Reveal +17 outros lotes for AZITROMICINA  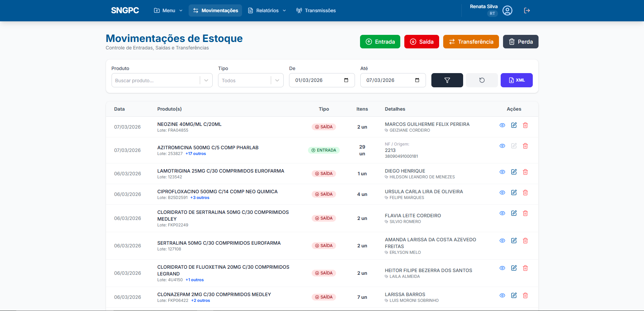(x=195, y=153)
